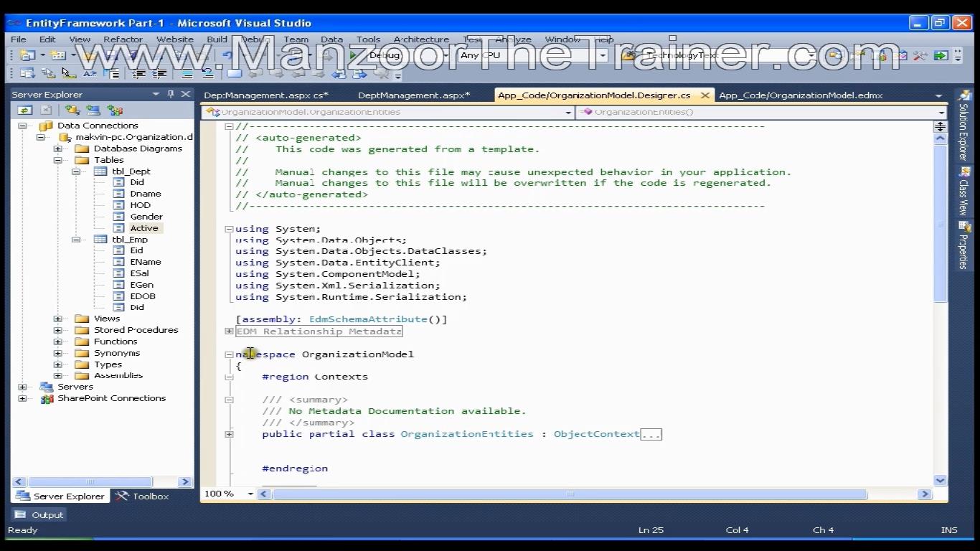The image size is (980, 551).
Task: Comment out the selected lines
Action: (x=187, y=73)
